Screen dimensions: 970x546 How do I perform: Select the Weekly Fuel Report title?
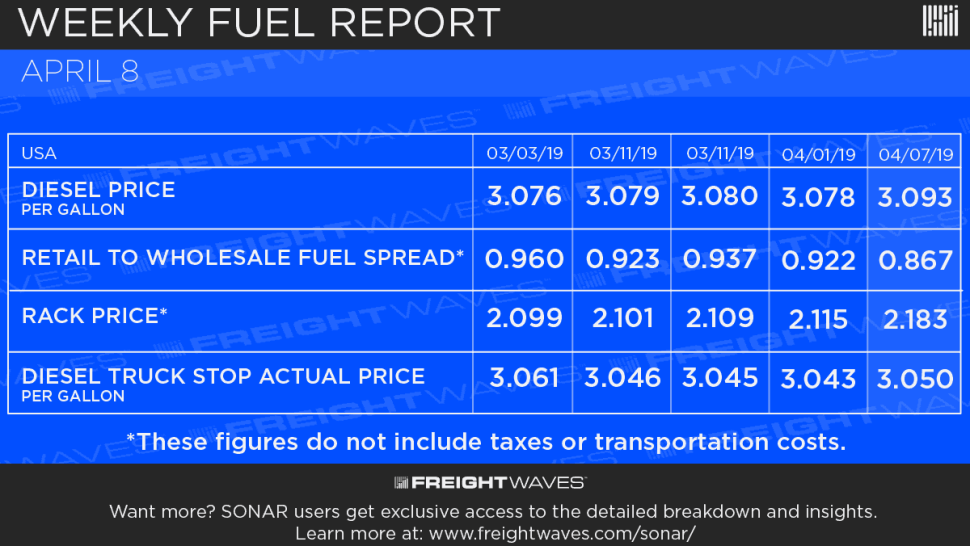[x=259, y=23]
